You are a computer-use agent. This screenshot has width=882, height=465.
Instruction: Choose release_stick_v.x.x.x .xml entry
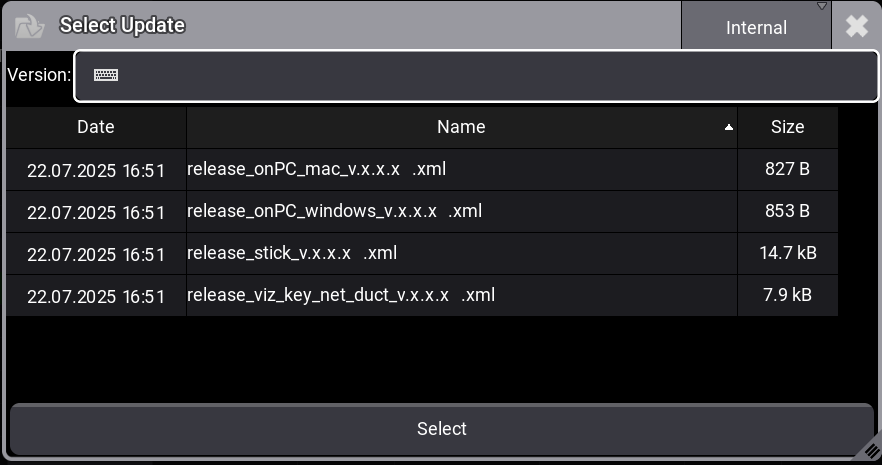292,253
